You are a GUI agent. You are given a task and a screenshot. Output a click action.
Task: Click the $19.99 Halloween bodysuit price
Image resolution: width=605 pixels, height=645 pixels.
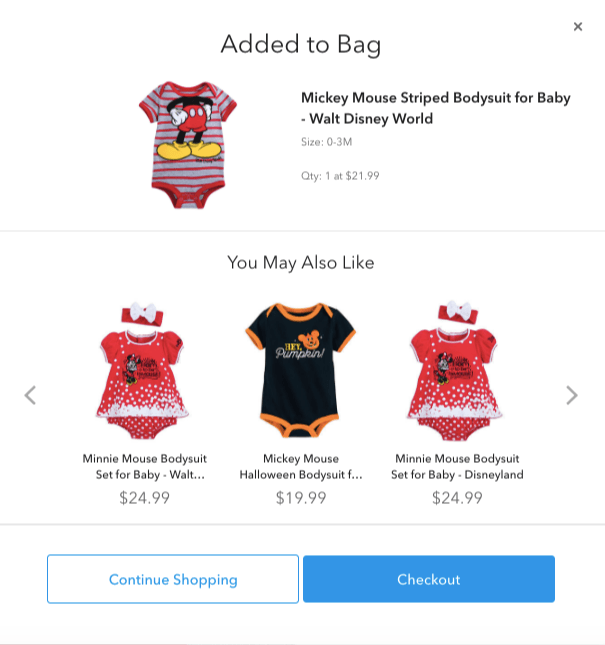300,497
